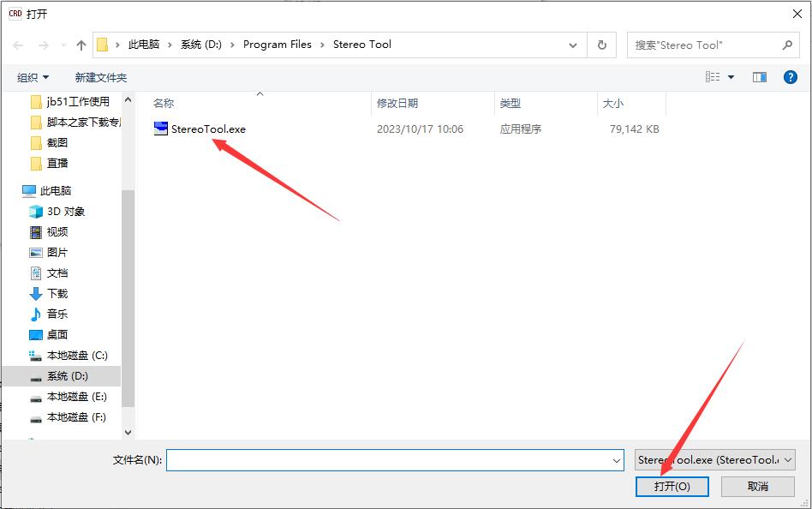Toggle the preview pane icon
This screenshot has width=812, height=509.
(760, 77)
